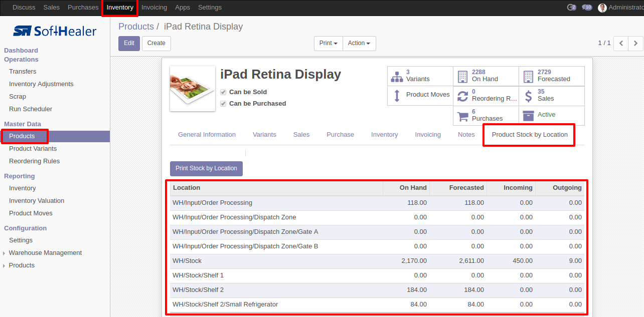This screenshot has width=644, height=317.
Task: Expand Warehouse Management in sidebar
Action: tap(45, 253)
